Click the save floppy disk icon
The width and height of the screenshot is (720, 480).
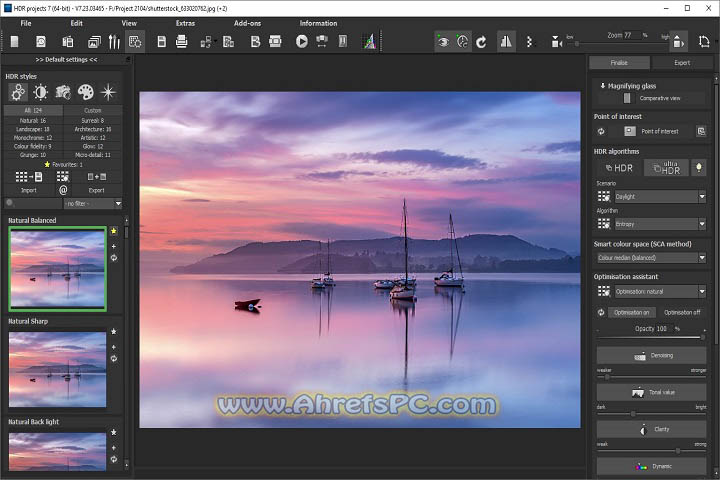pos(161,42)
